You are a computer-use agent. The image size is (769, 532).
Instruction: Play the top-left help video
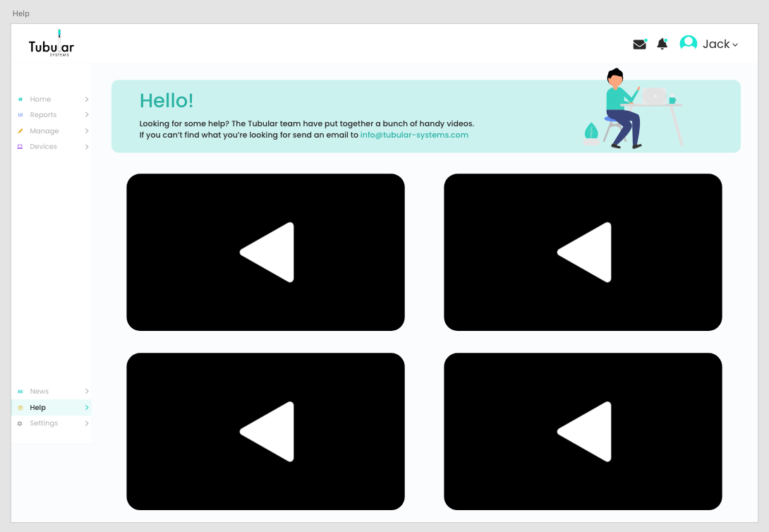(x=265, y=252)
